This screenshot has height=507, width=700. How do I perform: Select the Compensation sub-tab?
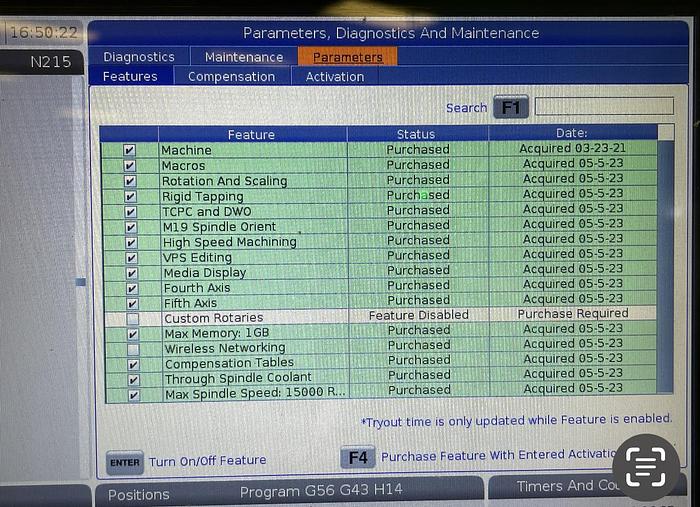(x=231, y=76)
